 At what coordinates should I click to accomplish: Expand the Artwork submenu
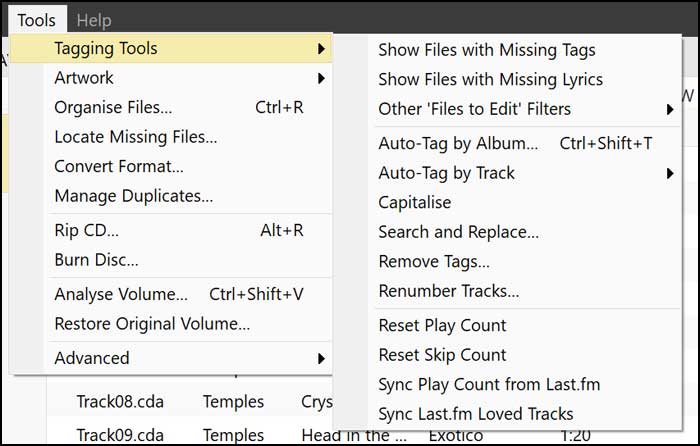[84, 77]
